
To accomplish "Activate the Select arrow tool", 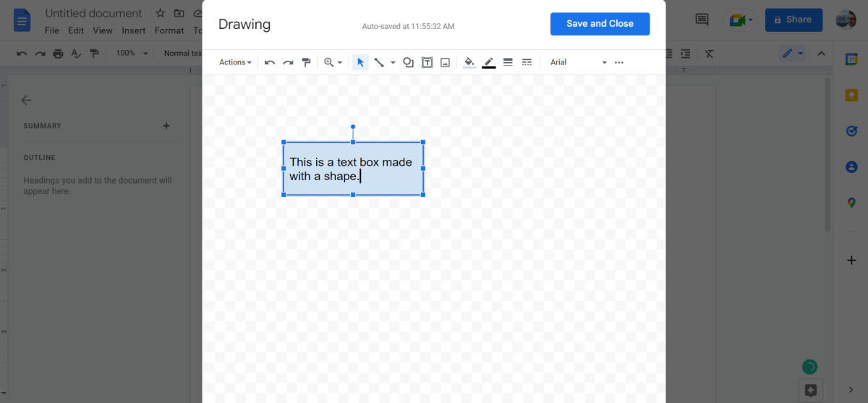I will click(x=360, y=62).
